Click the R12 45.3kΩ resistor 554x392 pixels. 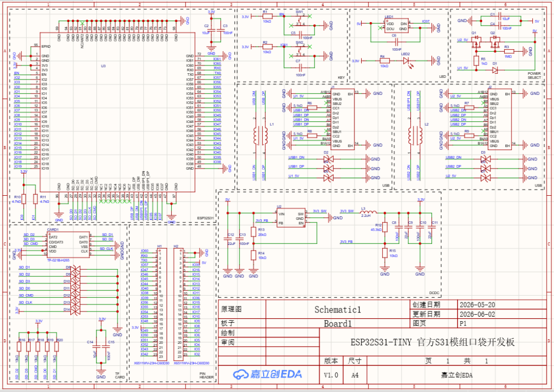(385, 227)
